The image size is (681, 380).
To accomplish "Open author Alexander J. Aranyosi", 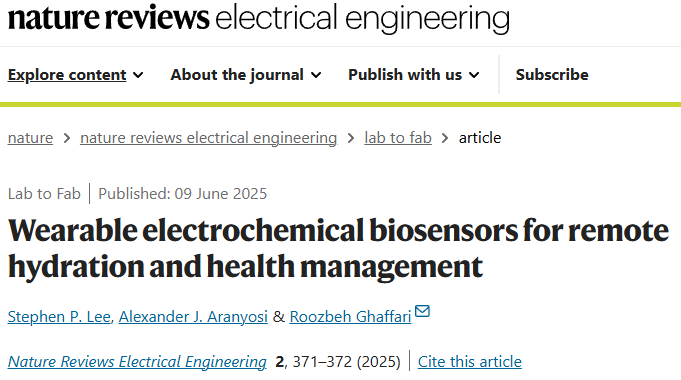I will [x=193, y=317].
